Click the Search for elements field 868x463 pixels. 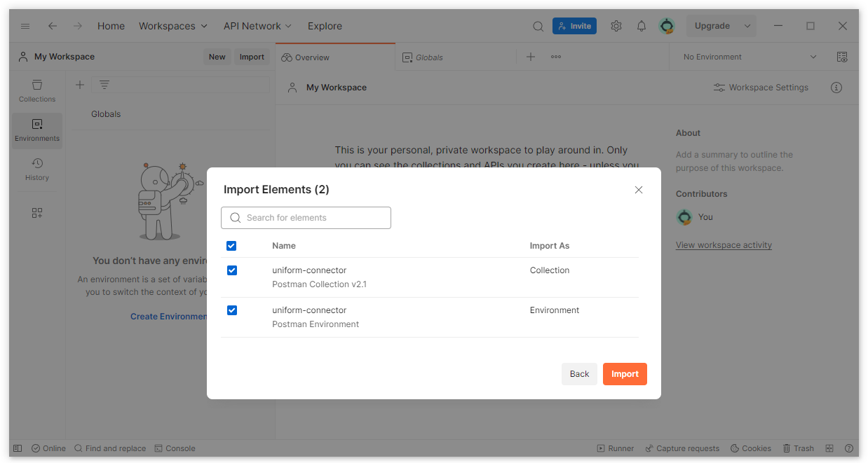[306, 218]
